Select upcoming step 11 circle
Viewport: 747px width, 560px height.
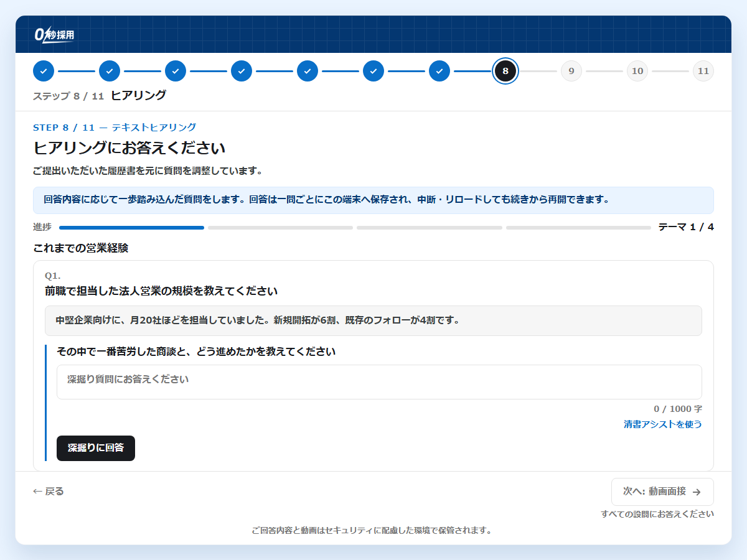(x=703, y=71)
